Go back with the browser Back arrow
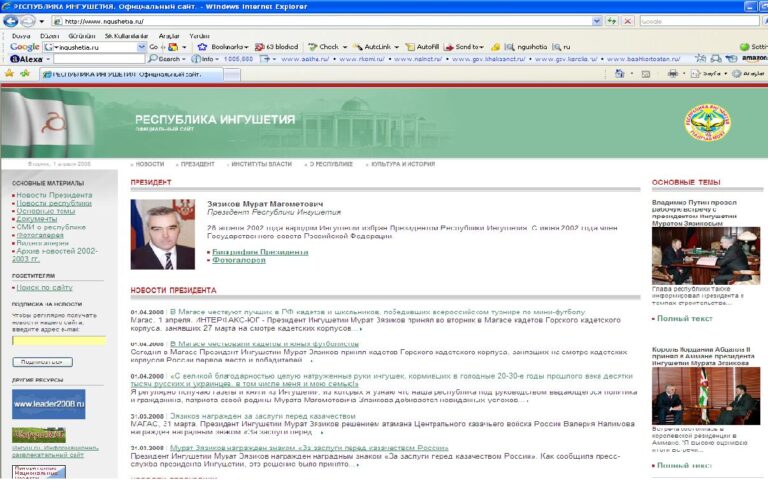This screenshot has height=483, width=768. [x=11, y=21]
